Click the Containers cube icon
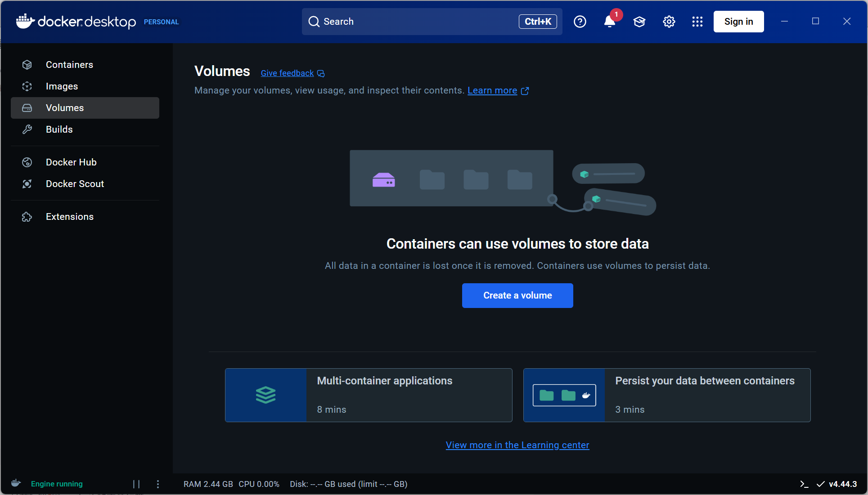868x495 pixels. pyautogui.click(x=27, y=65)
